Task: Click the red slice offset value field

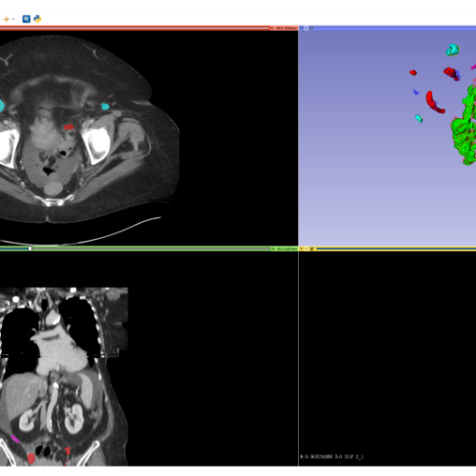Action: pos(284,28)
